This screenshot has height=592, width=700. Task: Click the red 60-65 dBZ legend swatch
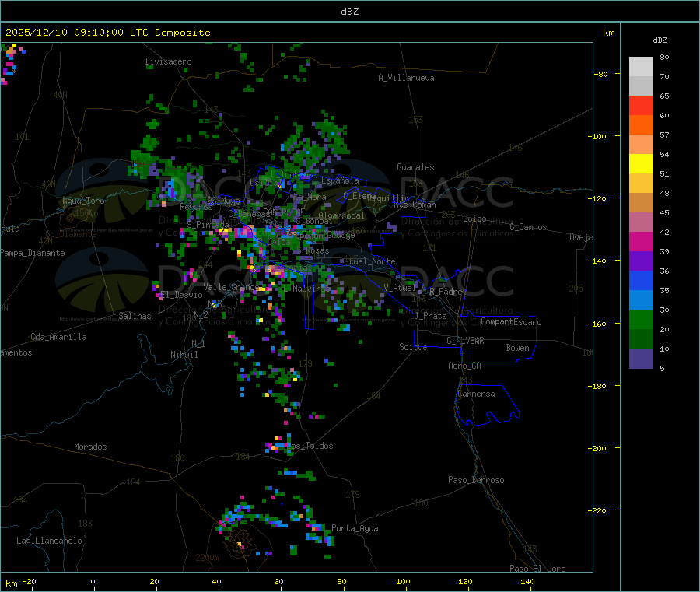(641, 105)
